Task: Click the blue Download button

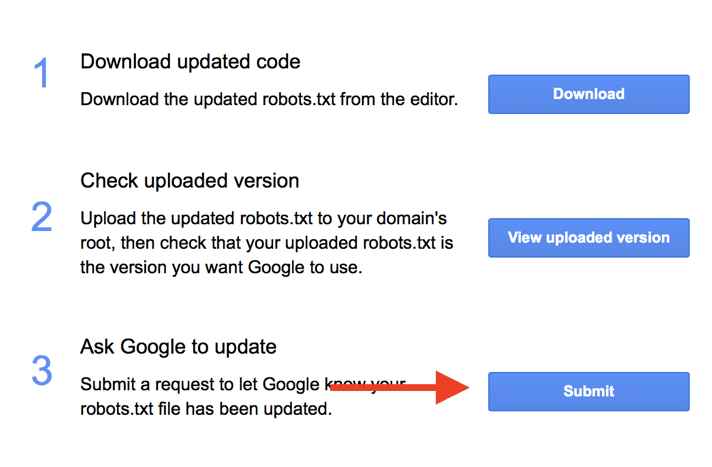Action: 588,94
